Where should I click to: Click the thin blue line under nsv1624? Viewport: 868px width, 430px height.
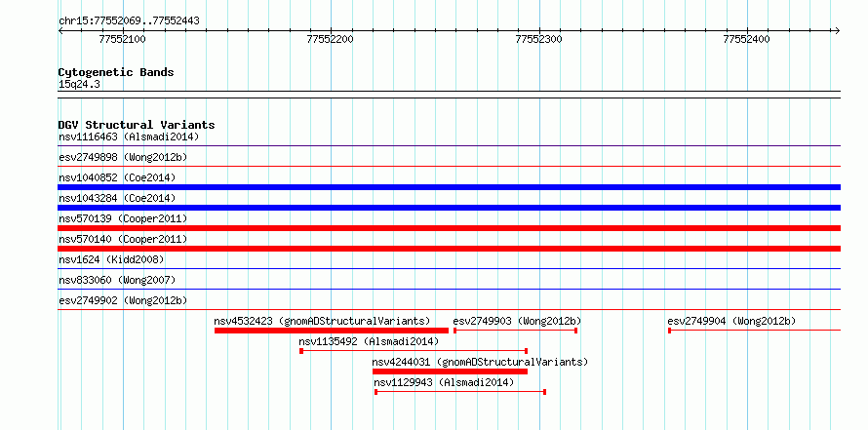450,269
